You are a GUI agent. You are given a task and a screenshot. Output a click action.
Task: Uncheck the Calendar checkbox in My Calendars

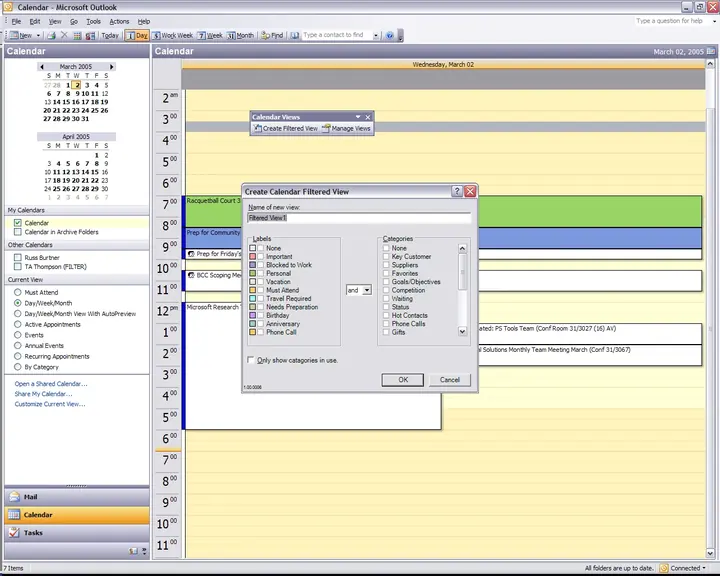coord(18,223)
